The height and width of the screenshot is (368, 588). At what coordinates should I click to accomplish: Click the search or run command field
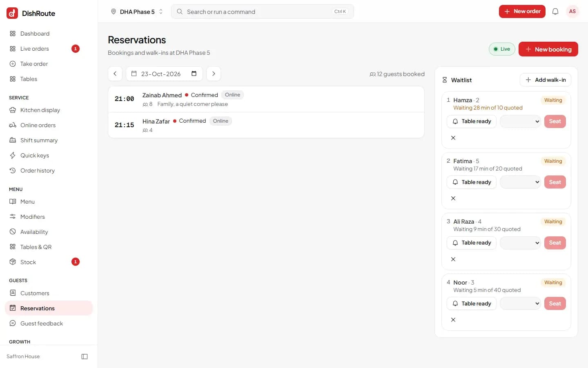tap(263, 11)
